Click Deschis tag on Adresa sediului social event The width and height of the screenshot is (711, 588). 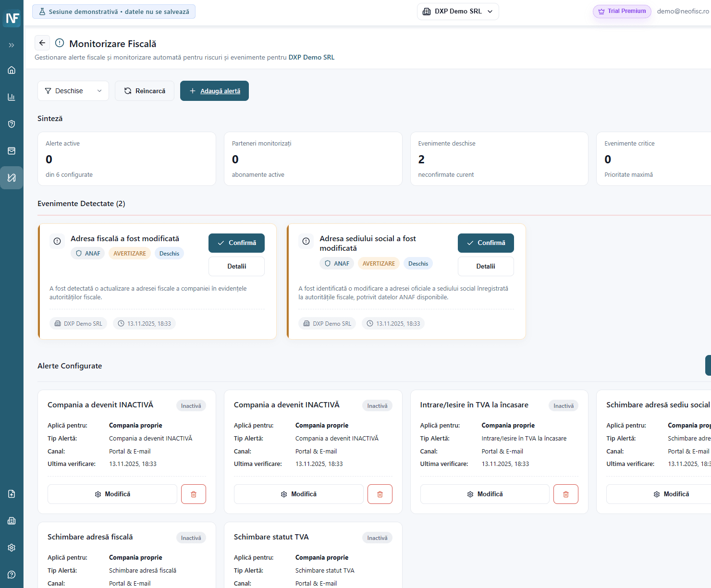(418, 264)
